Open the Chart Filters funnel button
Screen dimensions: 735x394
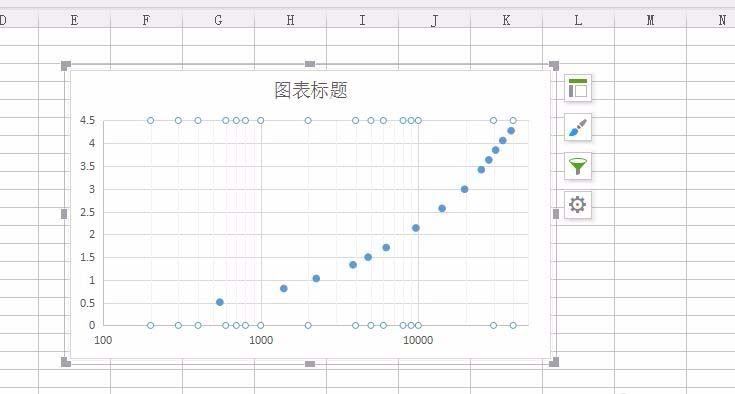pos(578,166)
